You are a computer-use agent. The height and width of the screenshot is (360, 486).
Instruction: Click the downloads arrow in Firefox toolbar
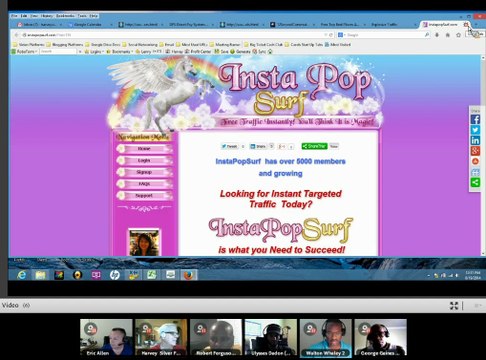point(437,35)
